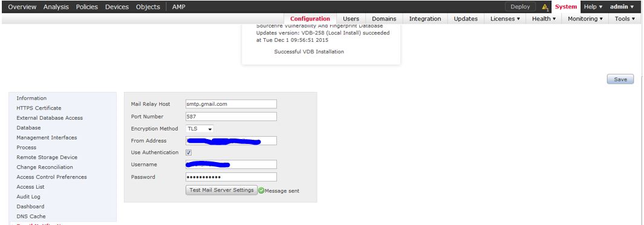Screen dimensions: 644x225
Task: Select Database in the sidebar
Action: (x=29, y=128)
